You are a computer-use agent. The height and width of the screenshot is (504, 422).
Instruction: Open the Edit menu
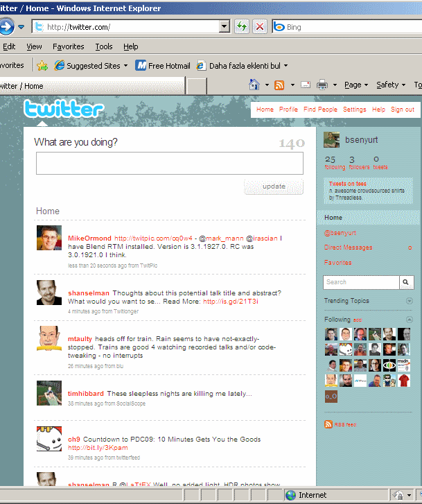point(9,46)
